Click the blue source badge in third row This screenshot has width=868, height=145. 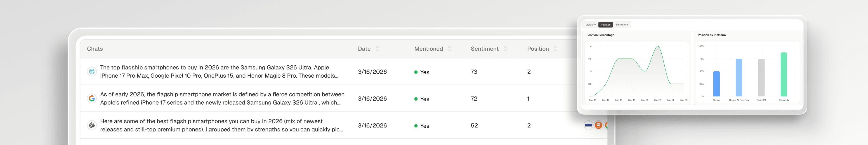click(x=588, y=125)
